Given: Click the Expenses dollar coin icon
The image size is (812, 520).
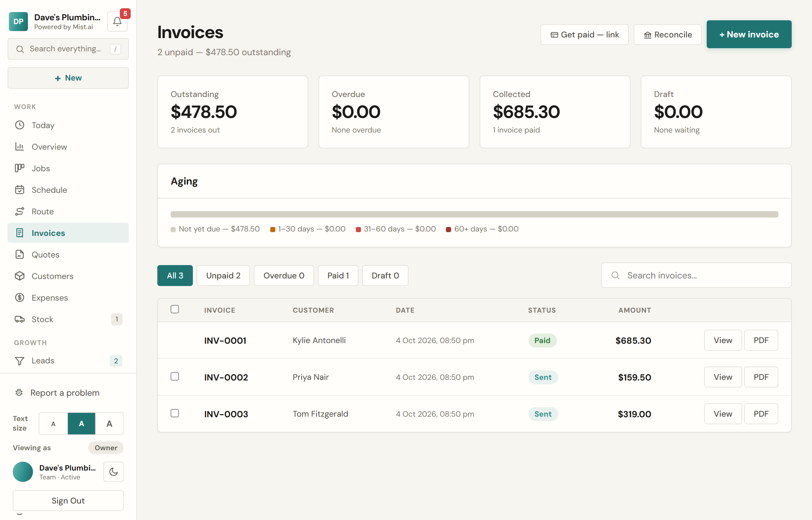Looking at the screenshot, I should tap(20, 297).
